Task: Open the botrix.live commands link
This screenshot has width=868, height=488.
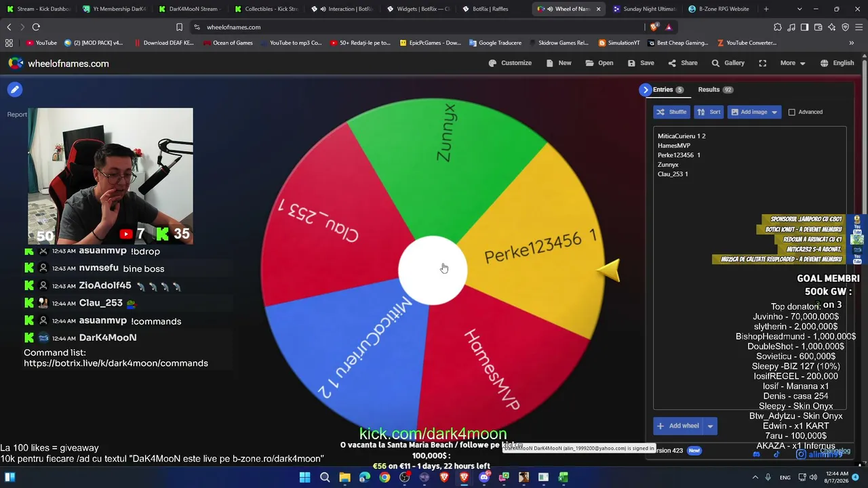Action: [x=116, y=363]
